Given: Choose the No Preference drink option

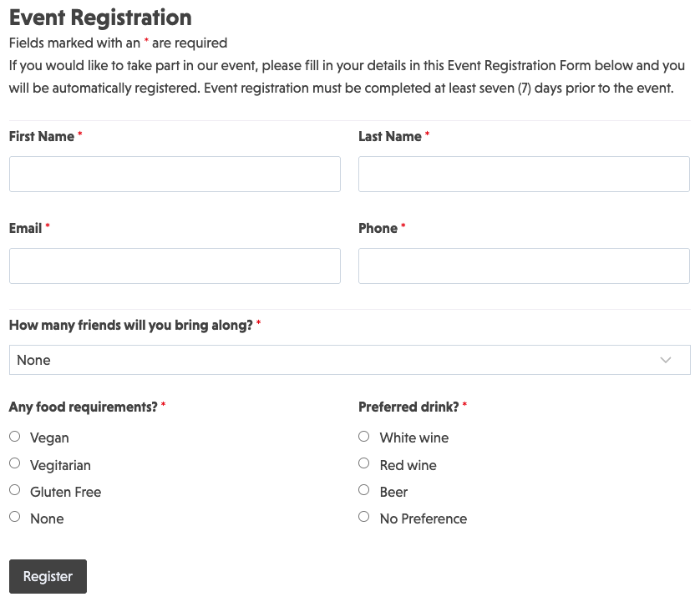Looking at the screenshot, I should [x=363, y=517].
